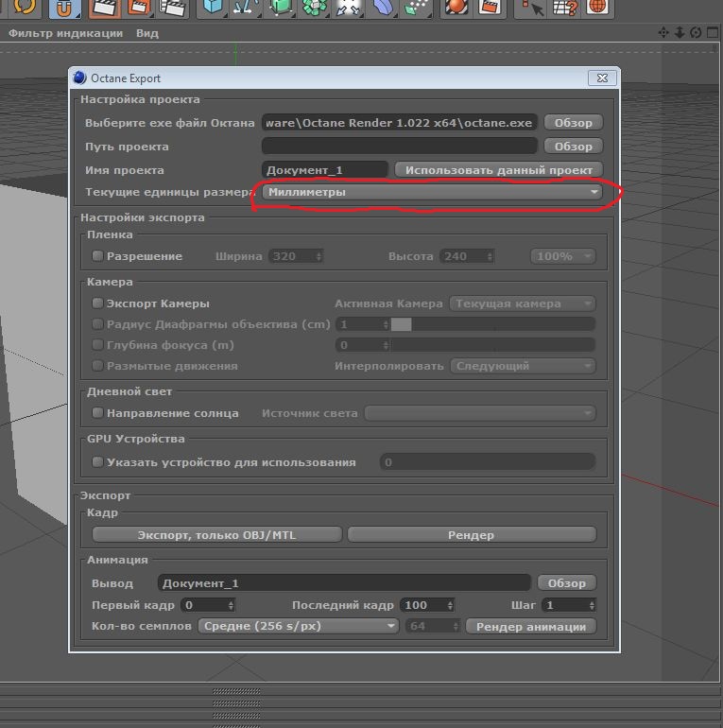Viewport: 723px width, 728px height.
Task: Click the samples 64 stepper arrows
Action: click(x=456, y=626)
